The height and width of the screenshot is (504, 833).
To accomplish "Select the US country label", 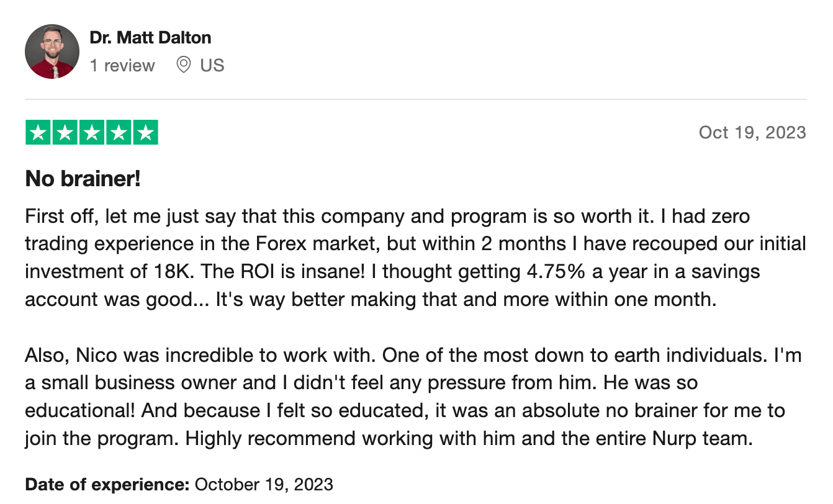I will [212, 65].
